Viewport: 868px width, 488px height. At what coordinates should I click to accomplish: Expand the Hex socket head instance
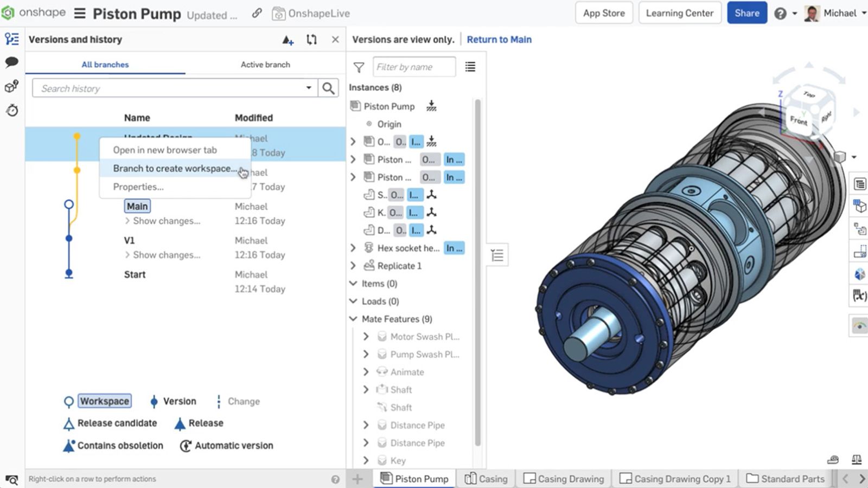[353, 248]
